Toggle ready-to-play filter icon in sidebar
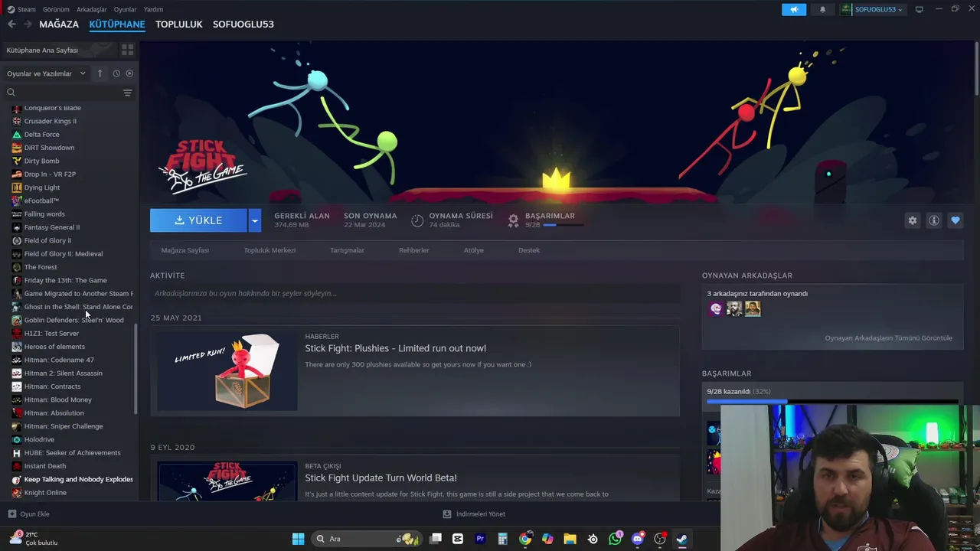This screenshot has height=551, width=980. [x=129, y=73]
